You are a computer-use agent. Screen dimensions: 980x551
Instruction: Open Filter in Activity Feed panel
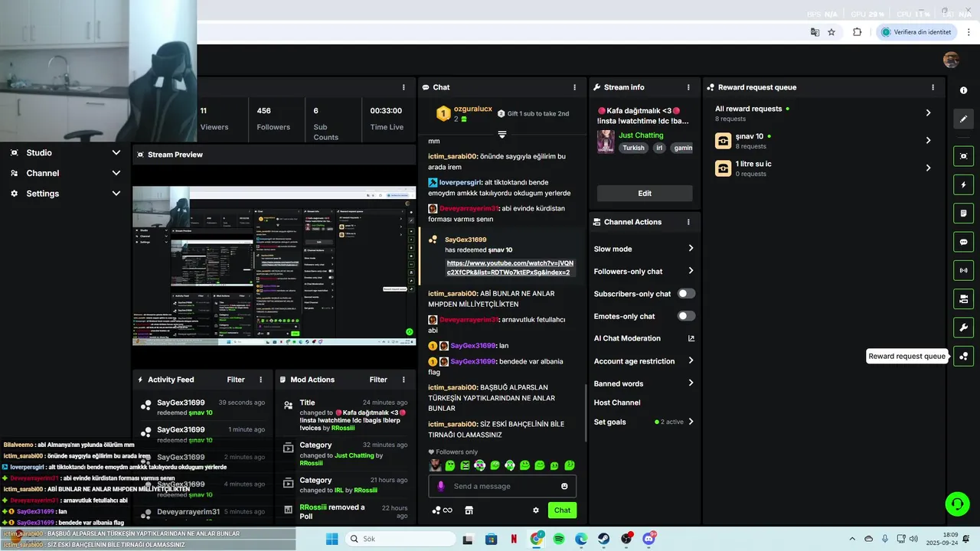(236, 380)
